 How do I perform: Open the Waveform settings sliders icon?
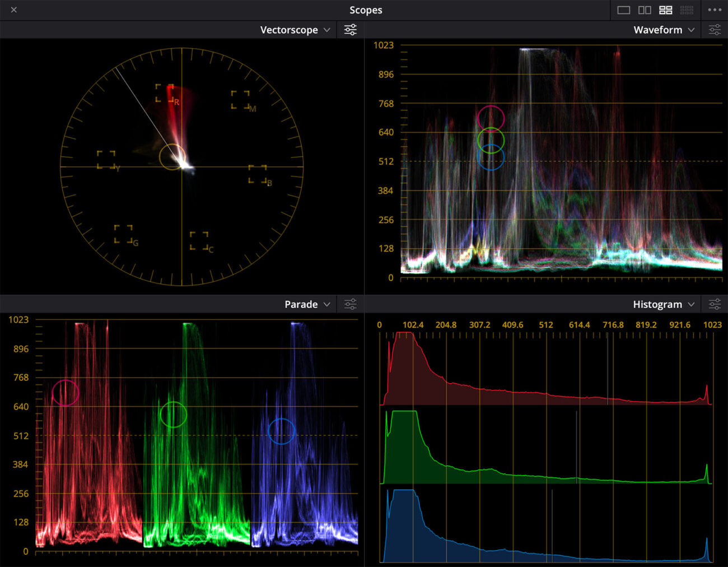pos(715,30)
